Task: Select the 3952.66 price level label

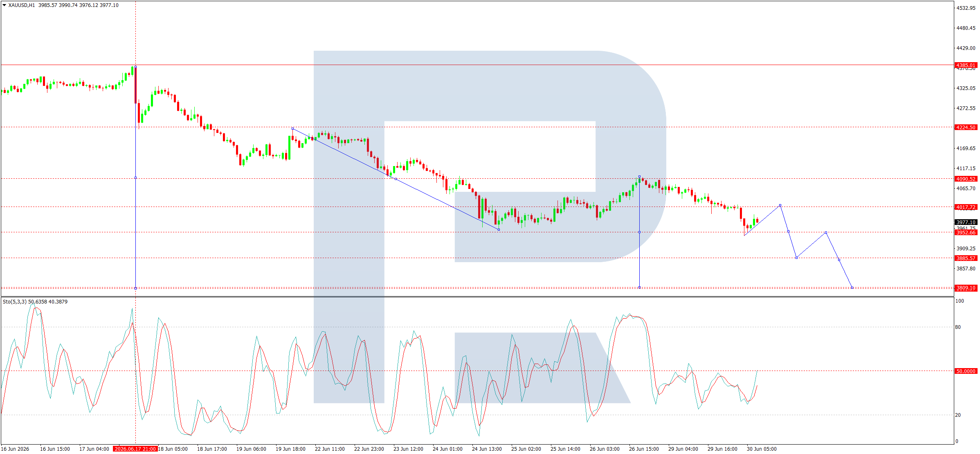Action: click(966, 232)
